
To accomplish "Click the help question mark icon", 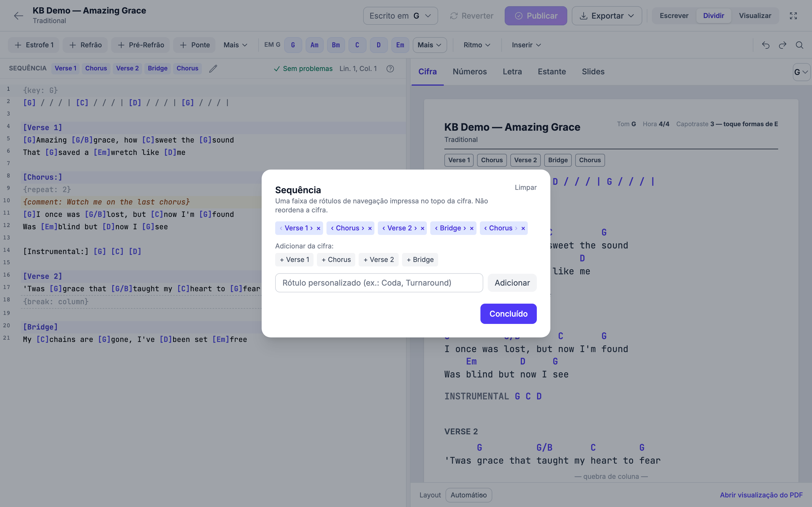I will click(x=390, y=68).
